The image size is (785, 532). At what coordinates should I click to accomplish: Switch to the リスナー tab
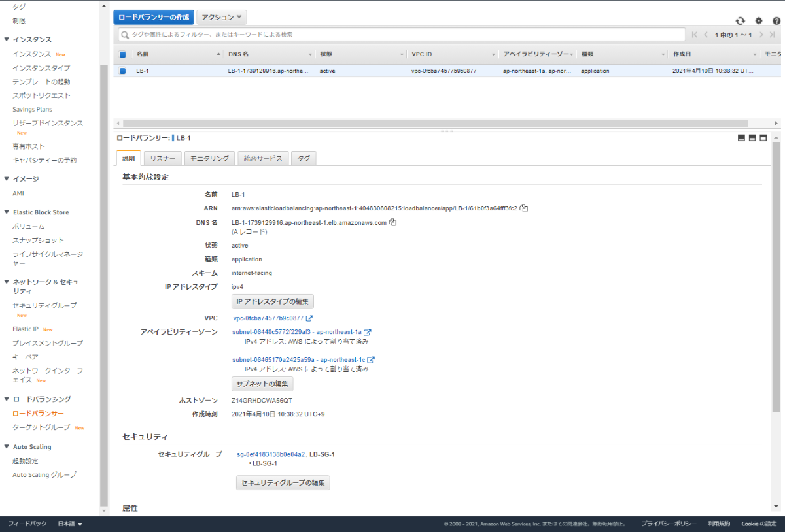(x=162, y=158)
